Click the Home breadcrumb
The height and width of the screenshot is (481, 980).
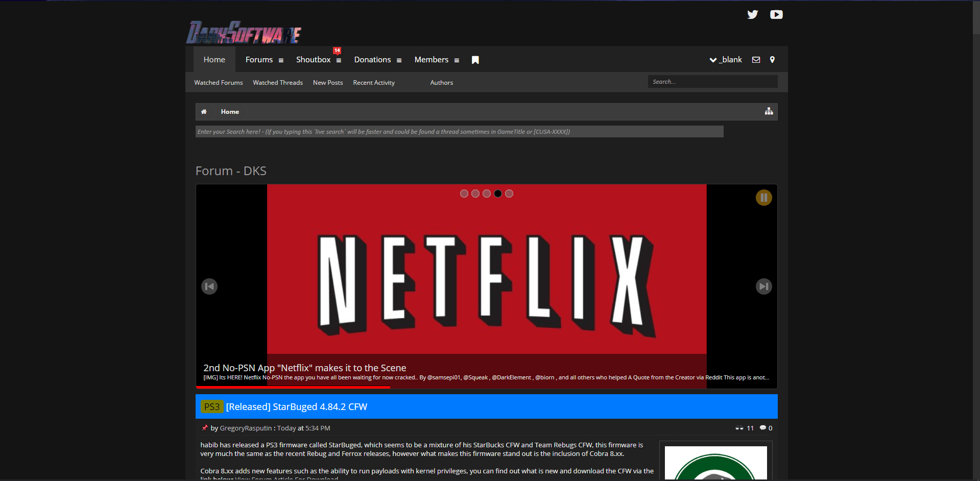click(x=230, y=112)
